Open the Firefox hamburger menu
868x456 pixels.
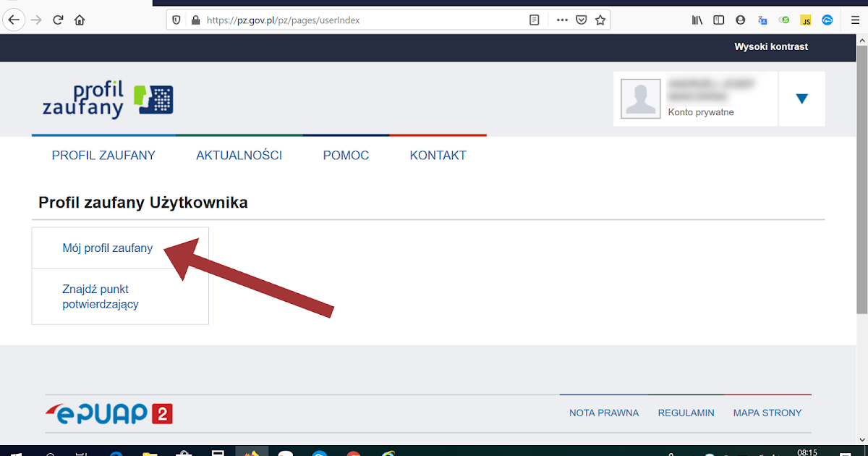(855, 20)
